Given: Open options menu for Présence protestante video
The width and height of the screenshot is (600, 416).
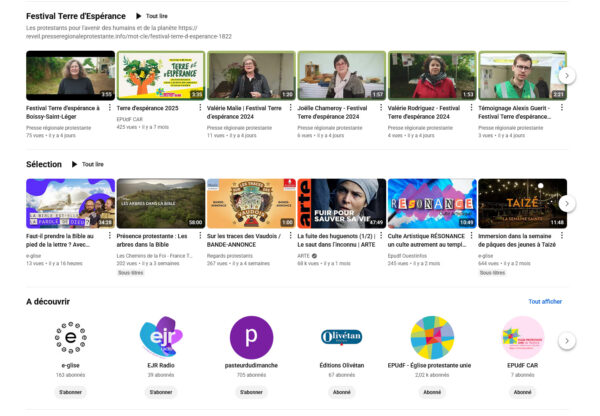Looking at the screenshot, I should click(x=200, y=235).
